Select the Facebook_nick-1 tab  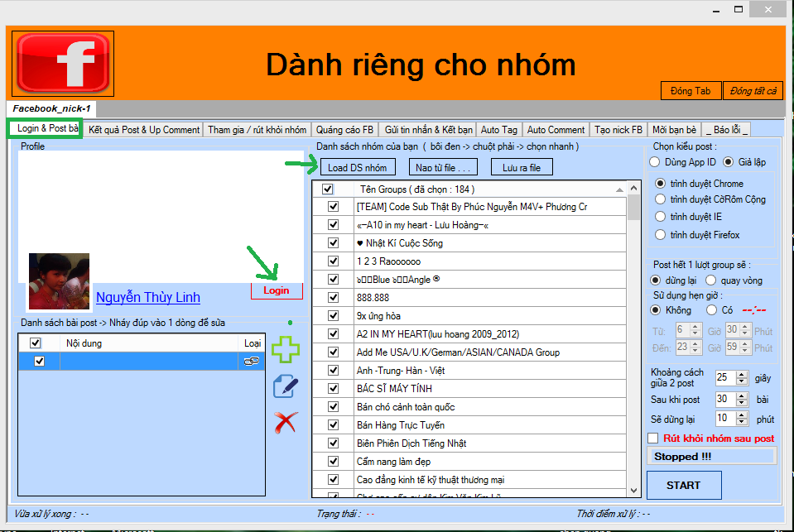point(51,108)
